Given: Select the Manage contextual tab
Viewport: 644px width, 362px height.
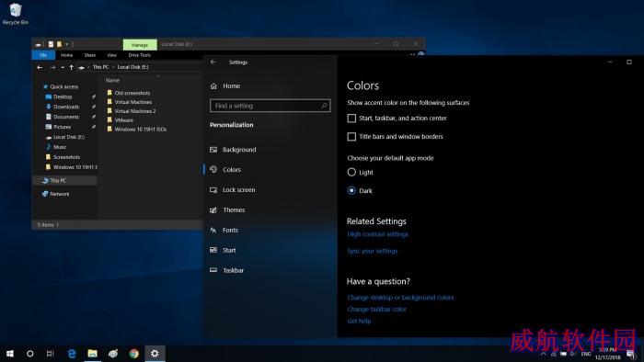Looking at the screenshot, I should pyautogui.click(x=140, y=45).
